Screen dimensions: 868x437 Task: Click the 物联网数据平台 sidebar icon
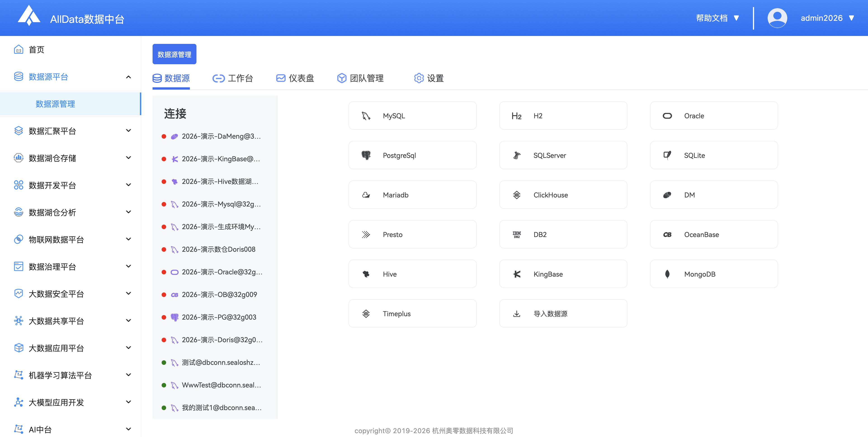pos(19,239)
